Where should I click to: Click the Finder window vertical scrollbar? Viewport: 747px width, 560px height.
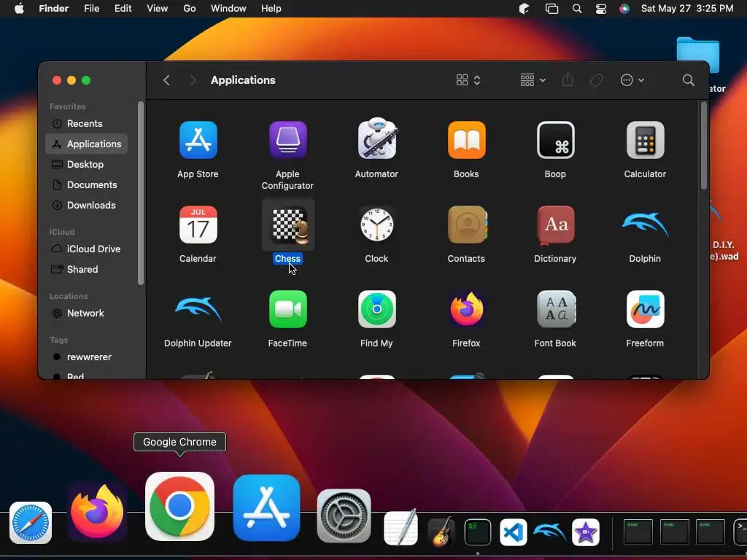pos(704,146)
